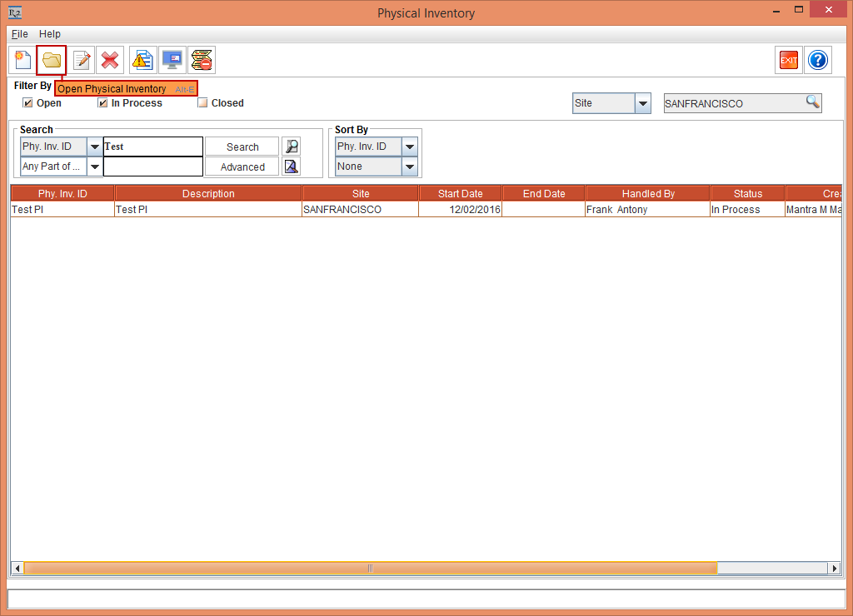Click the blue monitor toolbar icon
The image size is (853, 616).
tap(172, 60)
